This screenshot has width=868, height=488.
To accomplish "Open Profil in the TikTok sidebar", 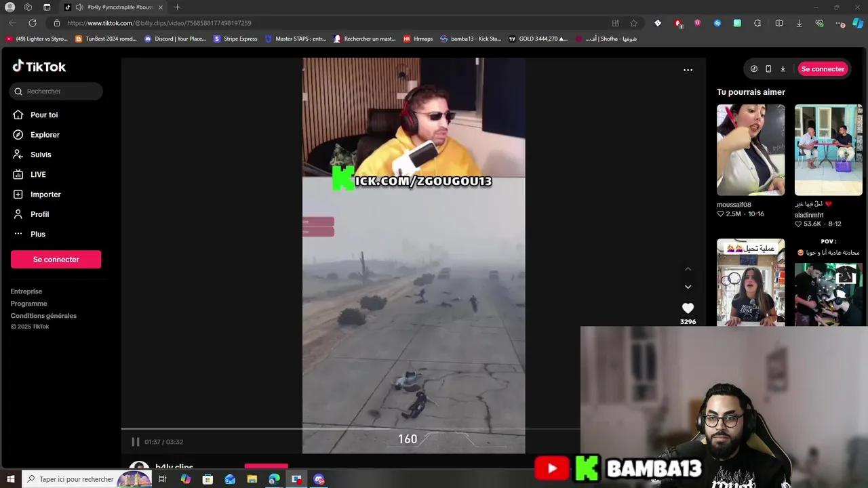I will [31, 214].
